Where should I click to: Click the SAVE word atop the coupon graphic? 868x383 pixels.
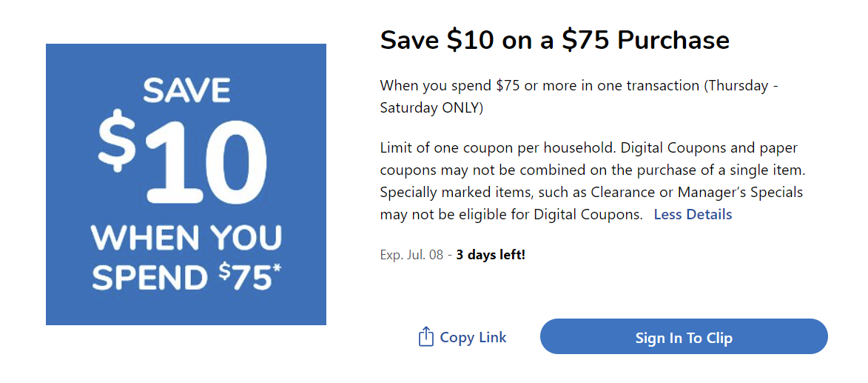pyautogui.click(x=186, y=91)
